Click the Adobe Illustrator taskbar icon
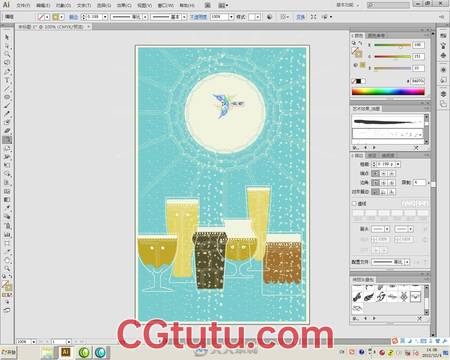The height and width of the screenshot is (360, 450). [66, 352]
